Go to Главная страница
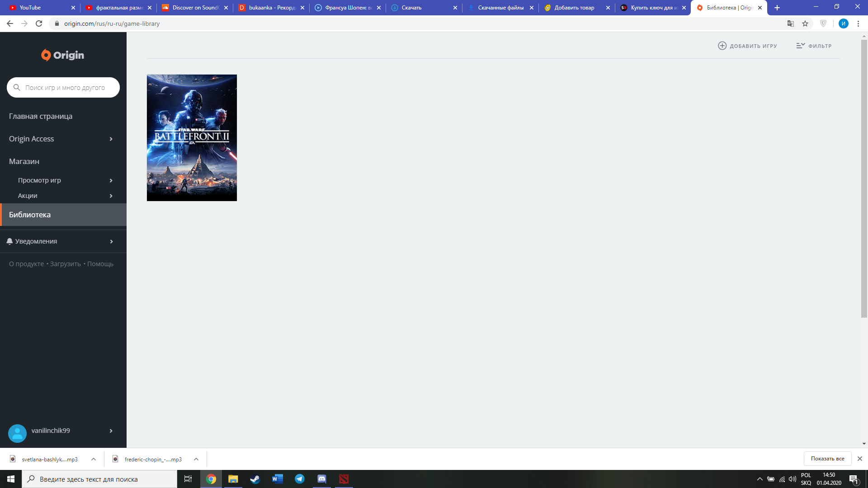Screen dimensions: 868x488 point(41,117)
